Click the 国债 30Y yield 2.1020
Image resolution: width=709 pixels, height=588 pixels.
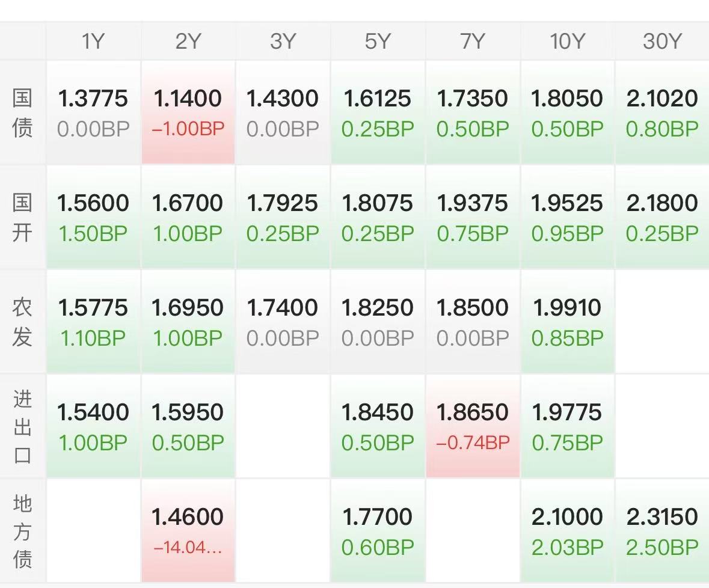(x=662, y=112)
